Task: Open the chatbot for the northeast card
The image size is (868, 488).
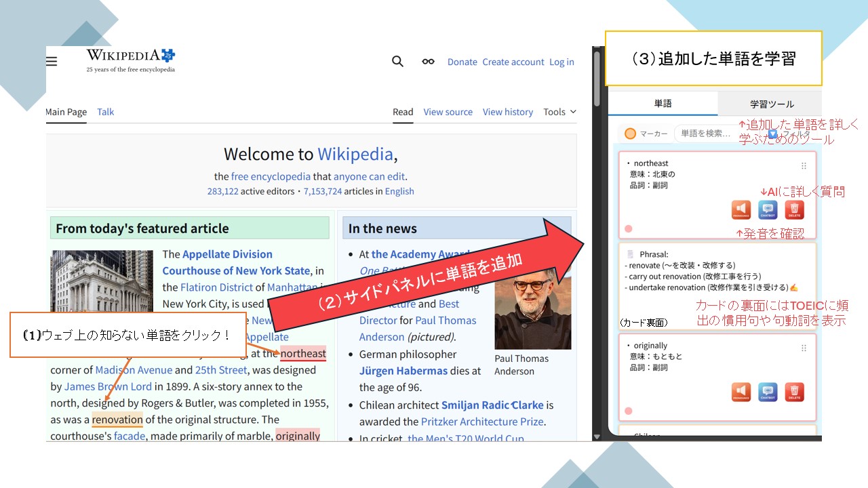Action: coord(768,210)
